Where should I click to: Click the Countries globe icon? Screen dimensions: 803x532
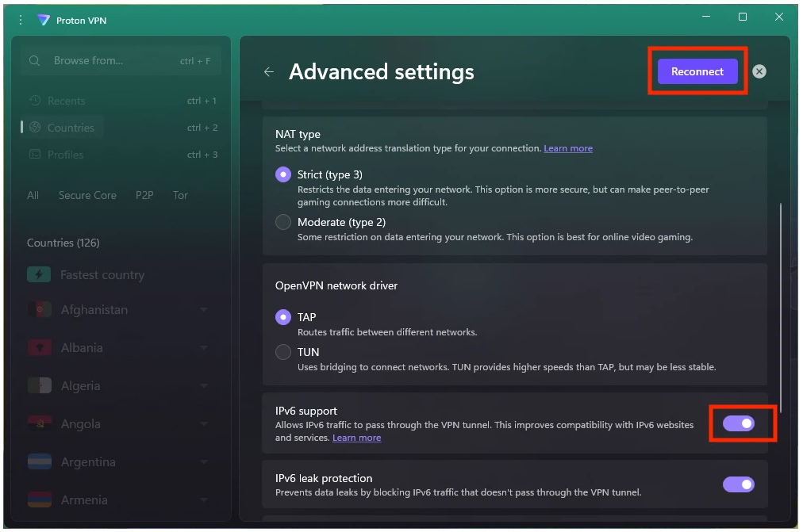point(35,128)
